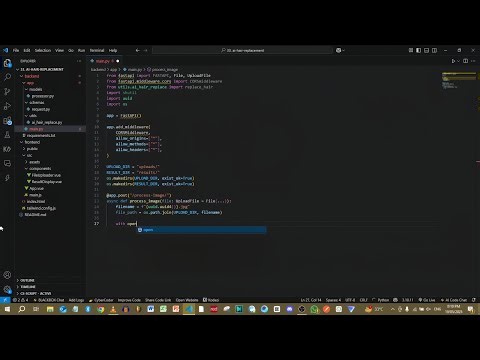Open Windows Start menu
This screenshot has height=360, width=480.
(x=7, y=309)
